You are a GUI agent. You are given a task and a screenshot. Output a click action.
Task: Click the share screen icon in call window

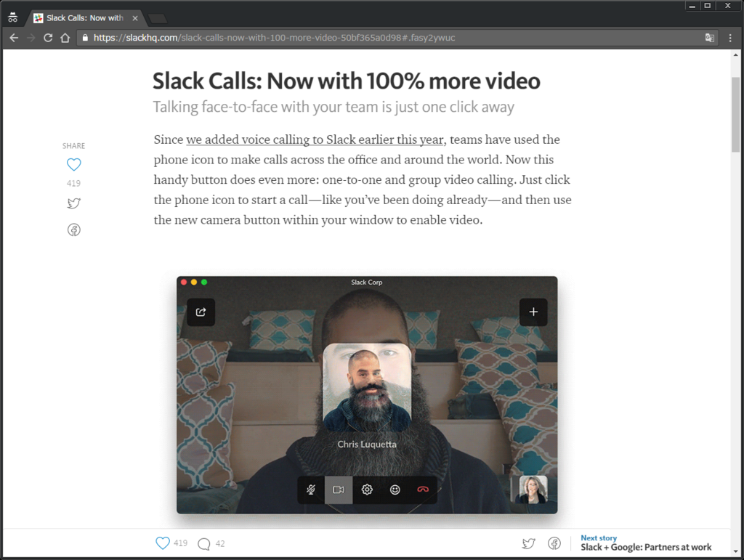201,312
